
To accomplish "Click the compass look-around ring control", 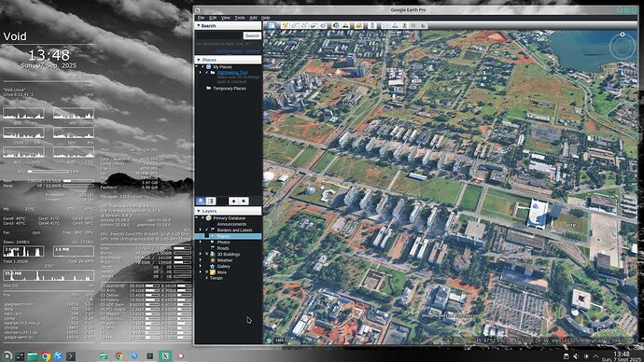I will pos(623,47).
